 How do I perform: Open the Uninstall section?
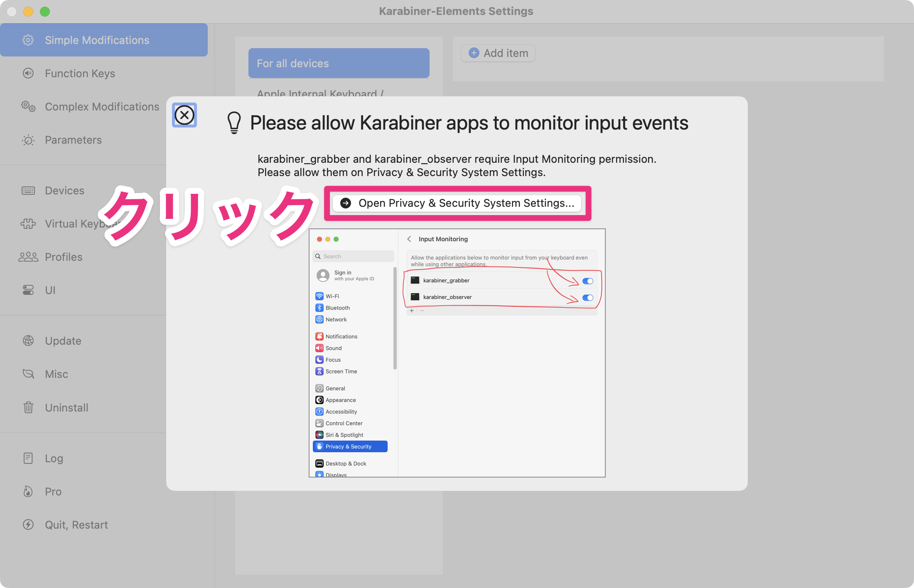pos(66,407)
